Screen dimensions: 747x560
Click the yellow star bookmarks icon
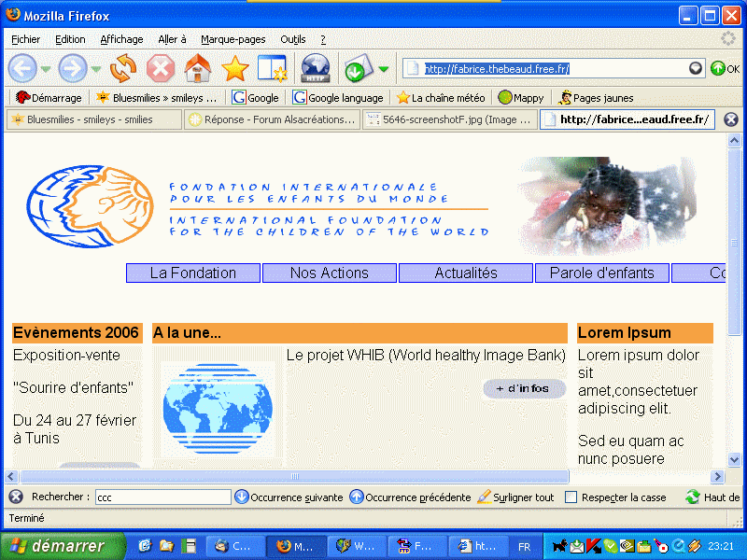(x=235, y=68)
